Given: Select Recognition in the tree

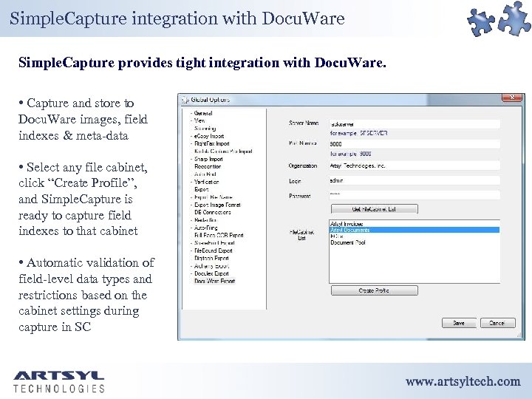Looking at the screenshot, I should [208, 166].
